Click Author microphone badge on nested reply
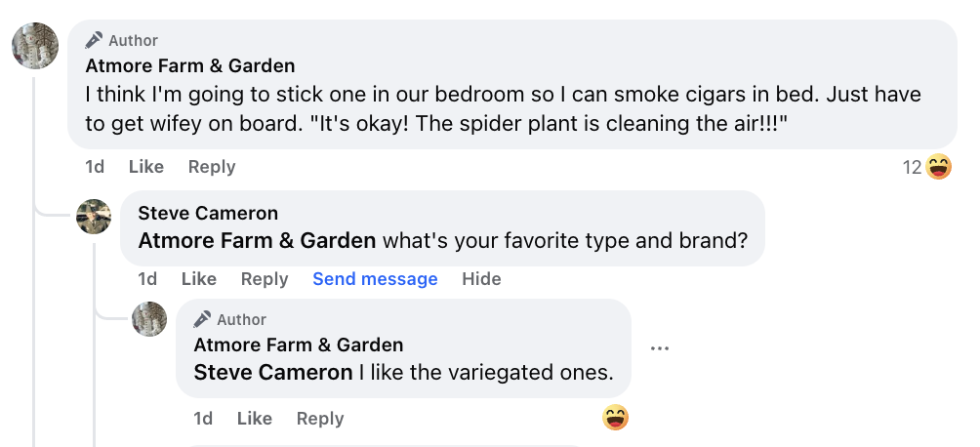This screenshot has width=980, height=447. tap(203, 319)
